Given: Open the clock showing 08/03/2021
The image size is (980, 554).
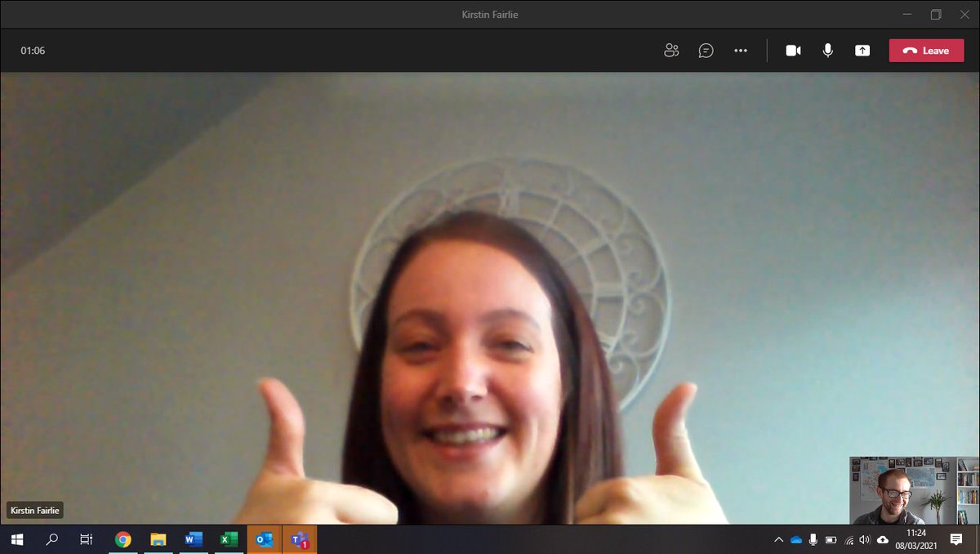Looking at the screenshot, I should point(918,539).
